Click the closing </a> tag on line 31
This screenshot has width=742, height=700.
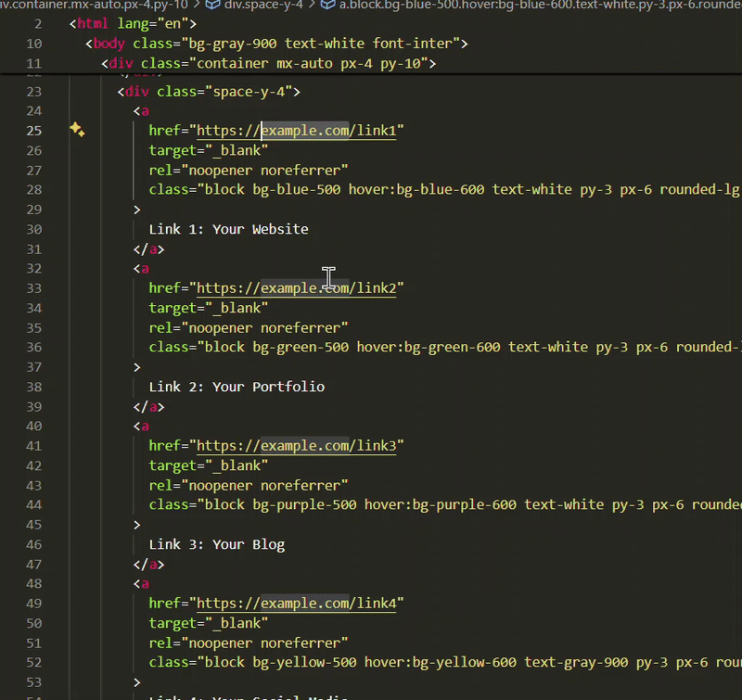[x=150, y=248]
